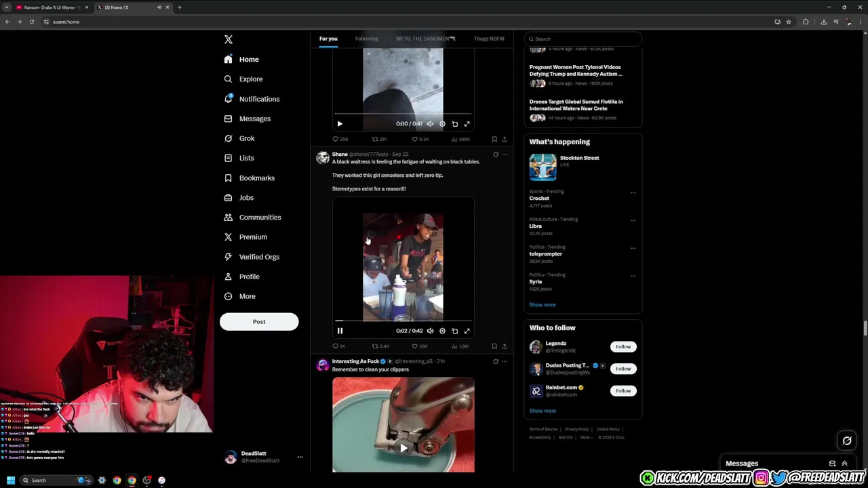Unmute the top 0:47 video
Screen dimensions: 868x488
430,124
